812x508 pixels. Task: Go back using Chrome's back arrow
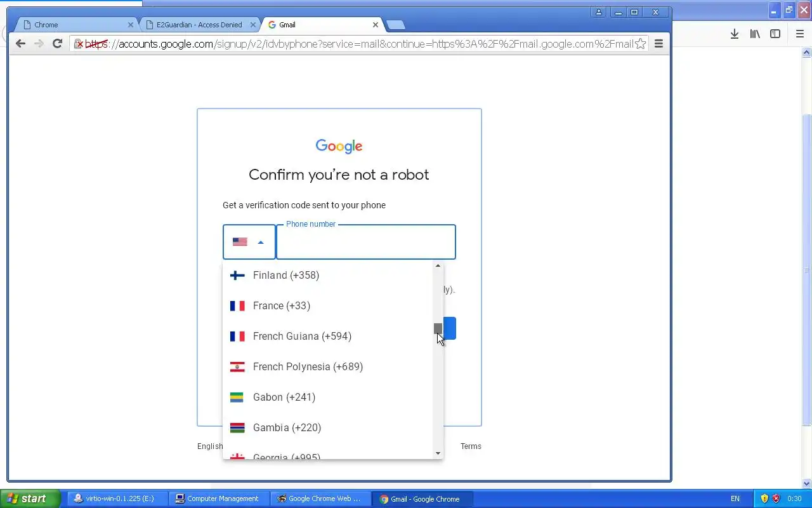20,43
